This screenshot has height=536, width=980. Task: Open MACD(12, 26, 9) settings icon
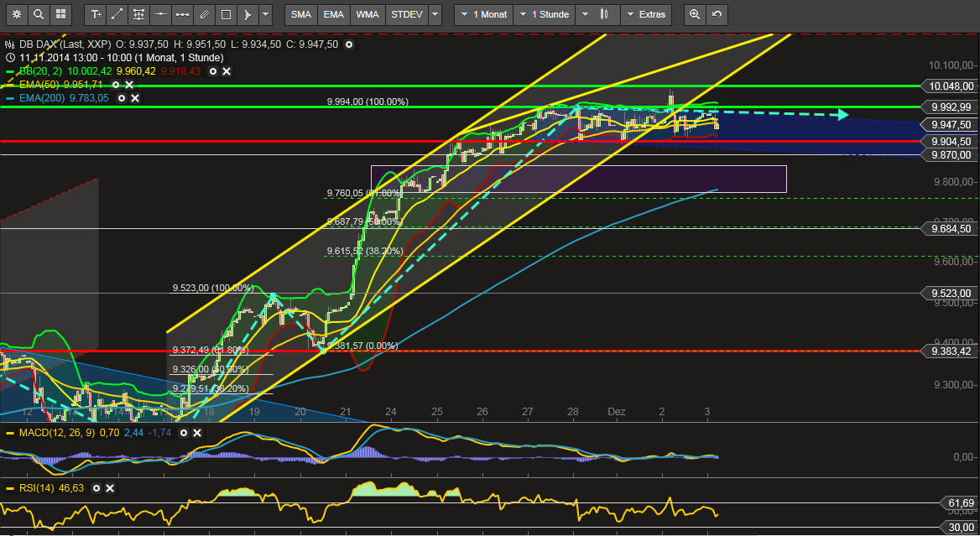(184, 433)
